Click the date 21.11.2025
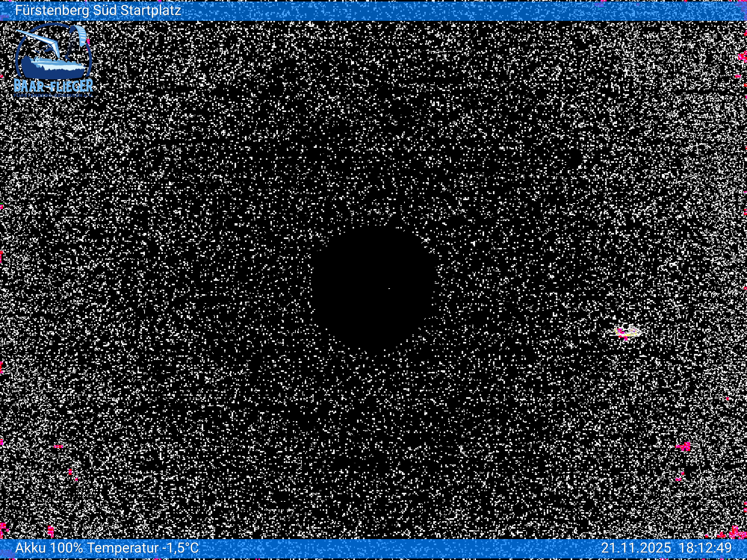This screenshot has height=560, width=747. (x=636, y=548)
